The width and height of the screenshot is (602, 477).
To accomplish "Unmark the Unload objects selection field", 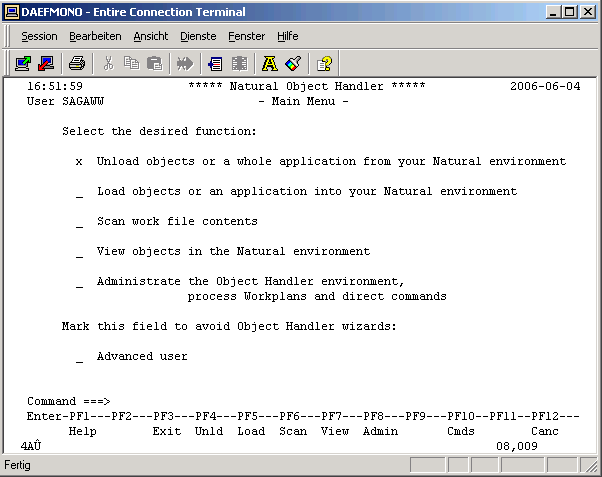I will coord(79,162).
